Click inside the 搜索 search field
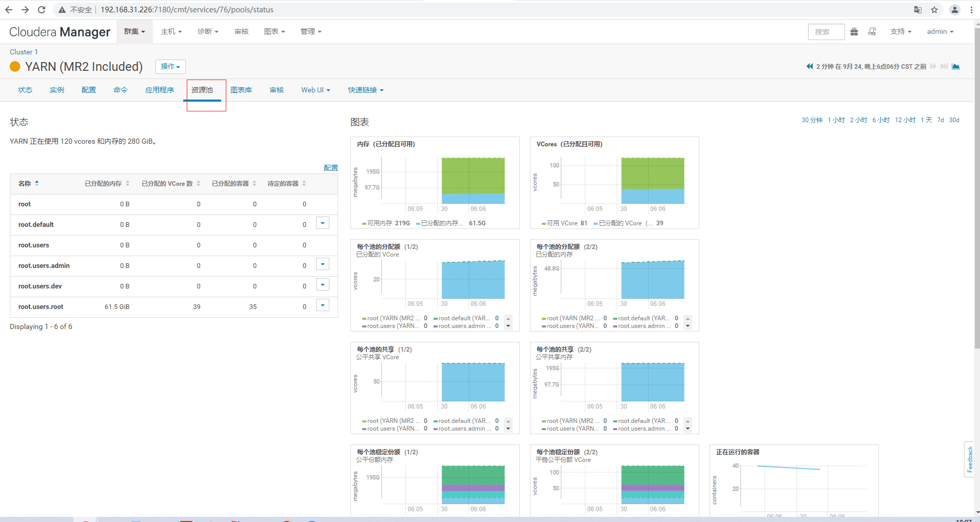This screenshot has width=980, height=522. click(826, 32)
